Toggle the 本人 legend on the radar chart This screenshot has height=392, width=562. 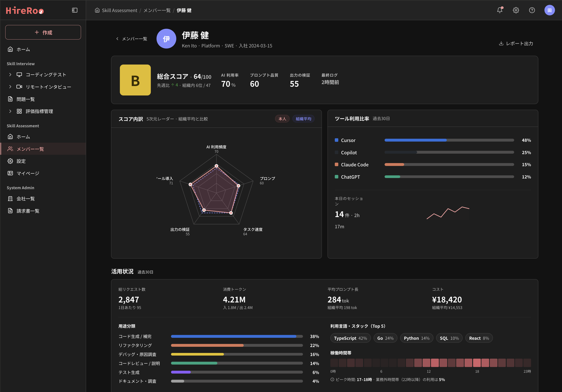282,119
